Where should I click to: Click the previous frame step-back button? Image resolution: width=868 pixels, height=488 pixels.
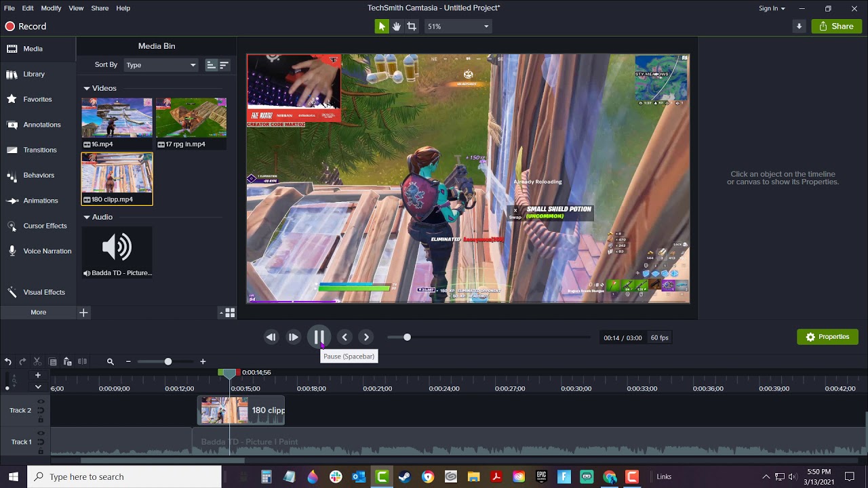(x=271, y=337)
